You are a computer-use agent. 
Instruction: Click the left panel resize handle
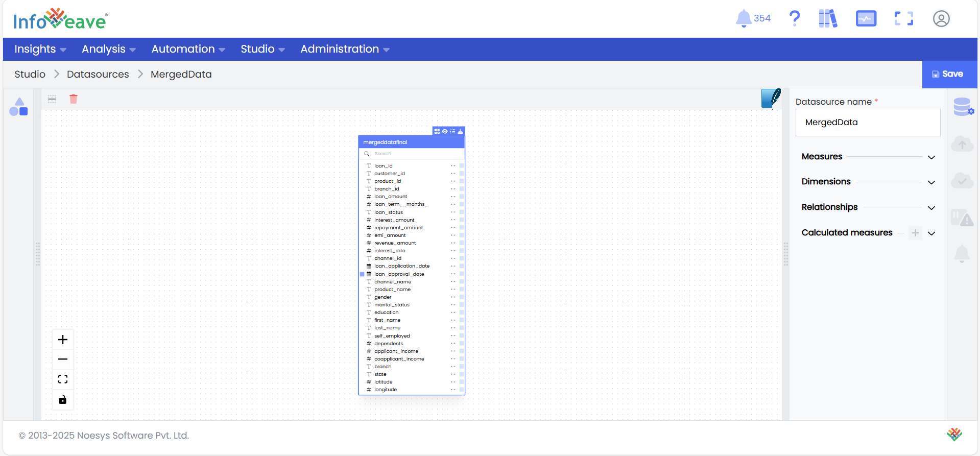tap(37, 254)
